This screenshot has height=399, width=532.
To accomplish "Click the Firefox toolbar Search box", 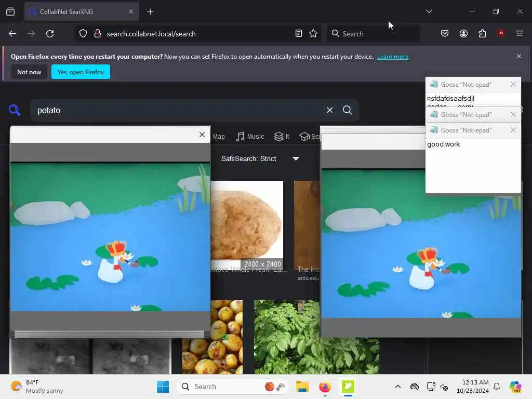I will (373, 34).
